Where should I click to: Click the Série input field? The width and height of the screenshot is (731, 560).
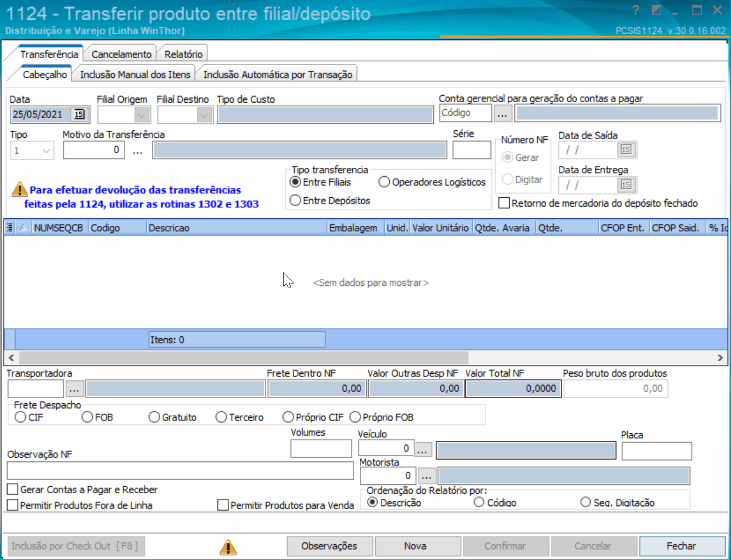click(x=471, y=150)
